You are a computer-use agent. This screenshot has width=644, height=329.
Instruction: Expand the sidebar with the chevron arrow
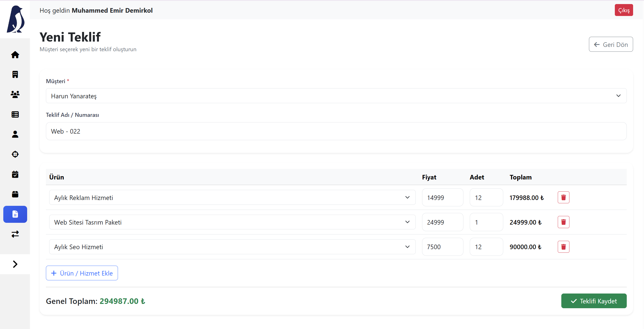[x=15, y=264]
